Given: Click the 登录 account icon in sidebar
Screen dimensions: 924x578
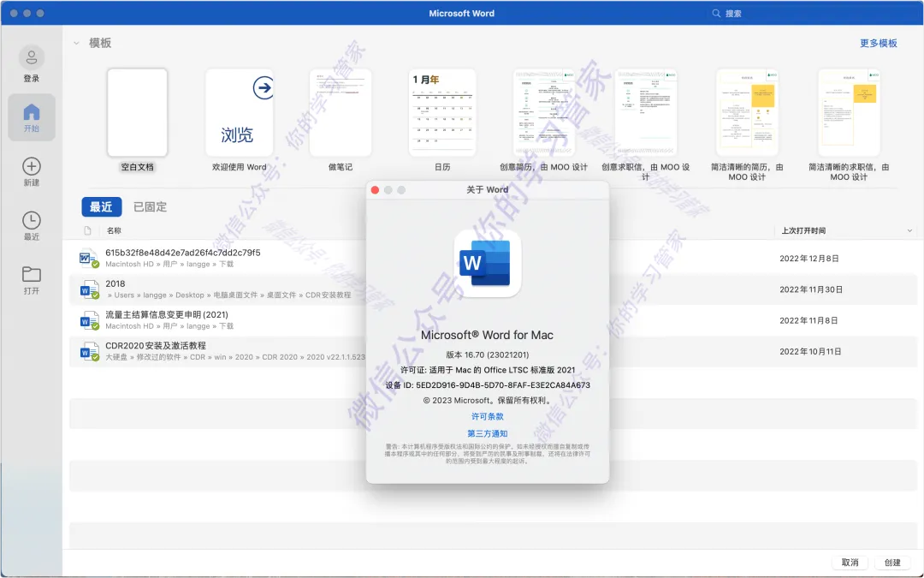Looking at the screenshot, I should pos(32,58).
